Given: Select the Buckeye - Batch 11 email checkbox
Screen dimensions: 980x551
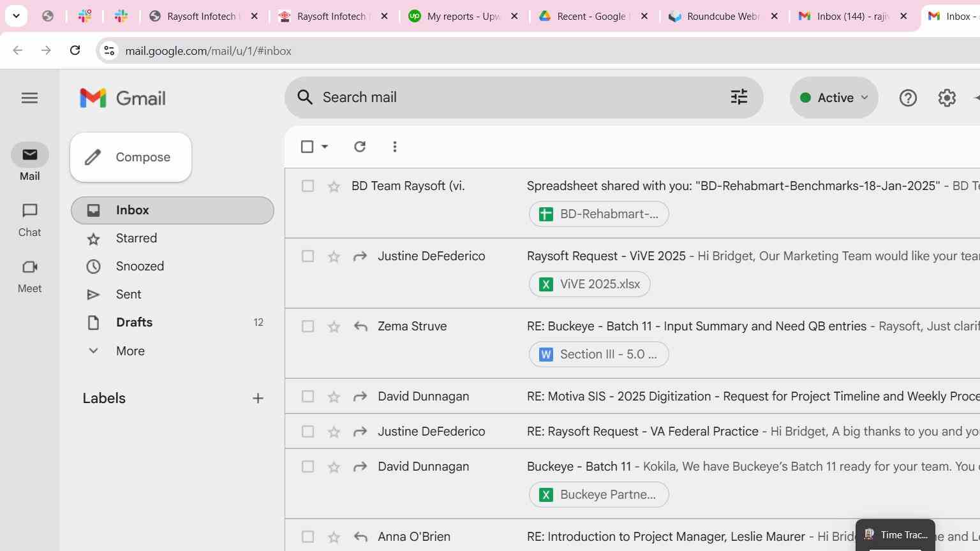Looking at the screenshot, I should [308, 467].
